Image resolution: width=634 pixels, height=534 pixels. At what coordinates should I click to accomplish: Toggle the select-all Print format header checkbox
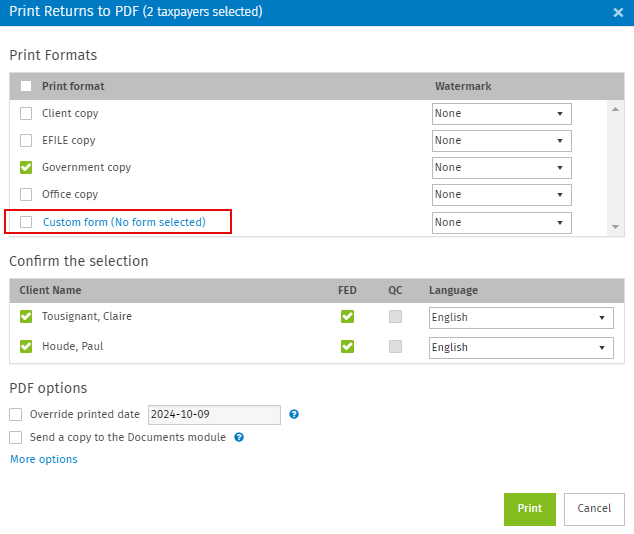(26, 86)
